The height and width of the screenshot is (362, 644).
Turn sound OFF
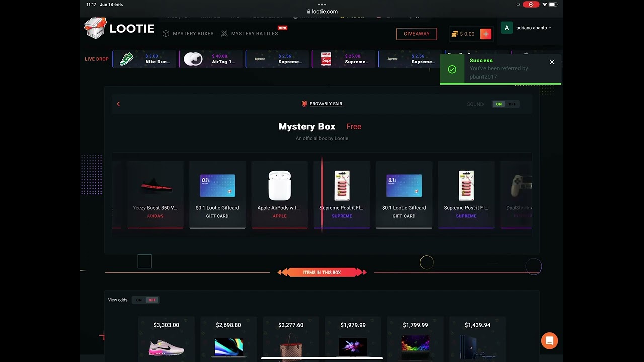click(512, 104)
